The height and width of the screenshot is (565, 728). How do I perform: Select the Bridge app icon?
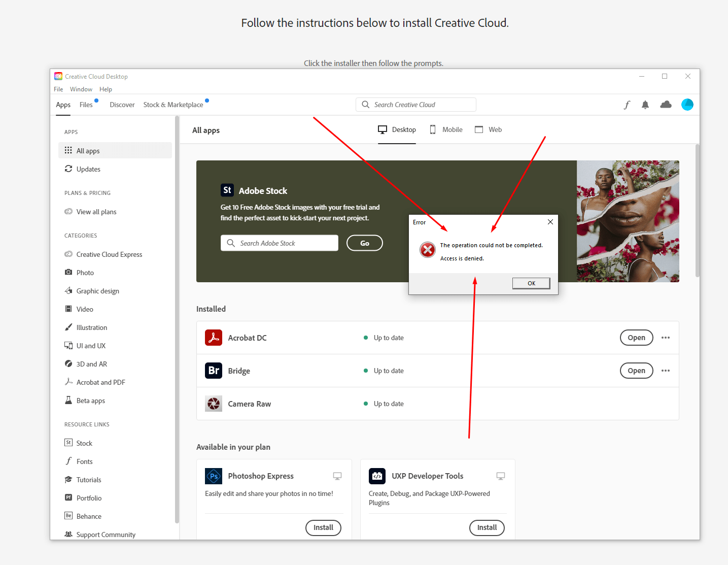tap(214, 371)
